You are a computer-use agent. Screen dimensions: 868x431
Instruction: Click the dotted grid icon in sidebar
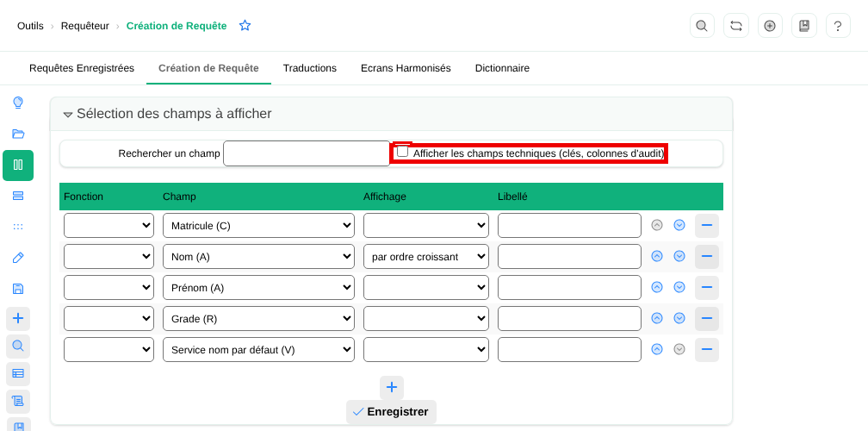click(x=18, y=227)
